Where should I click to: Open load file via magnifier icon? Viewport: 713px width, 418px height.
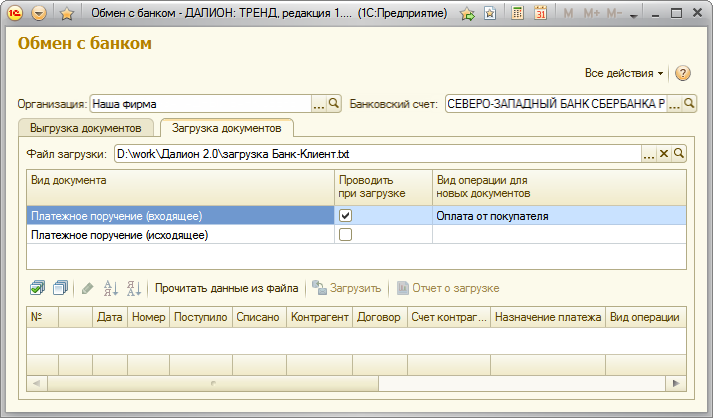tap(679, 154)
